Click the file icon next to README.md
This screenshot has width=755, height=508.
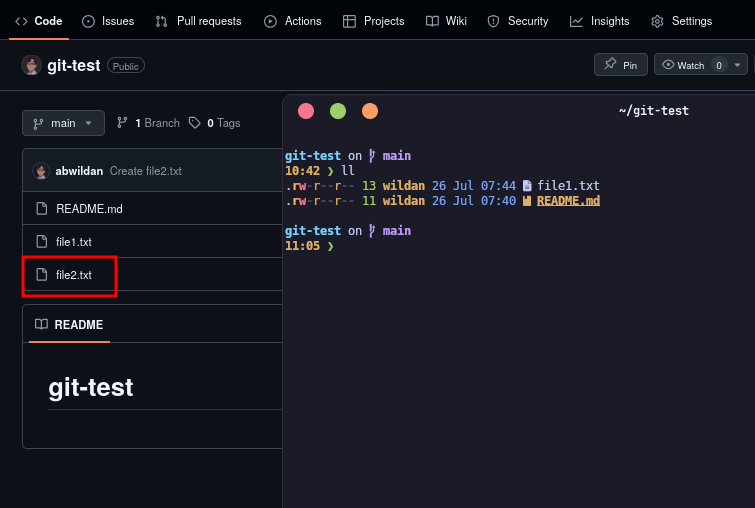[42, 208]
